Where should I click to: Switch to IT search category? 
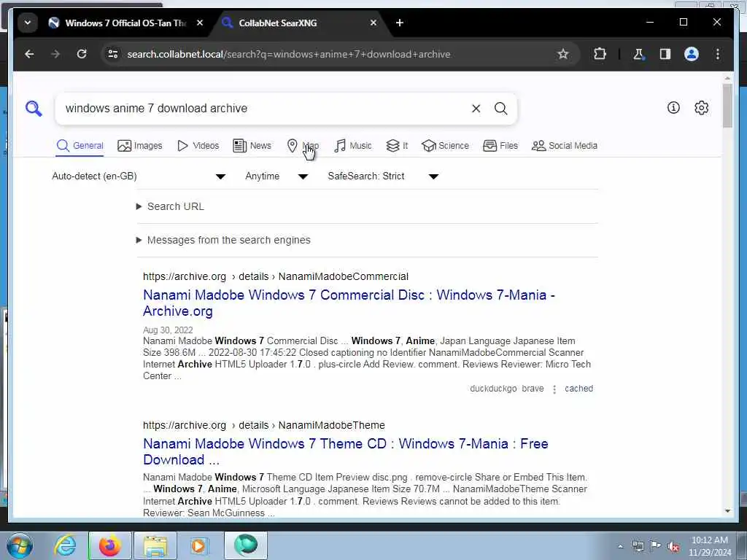[397, 146]
